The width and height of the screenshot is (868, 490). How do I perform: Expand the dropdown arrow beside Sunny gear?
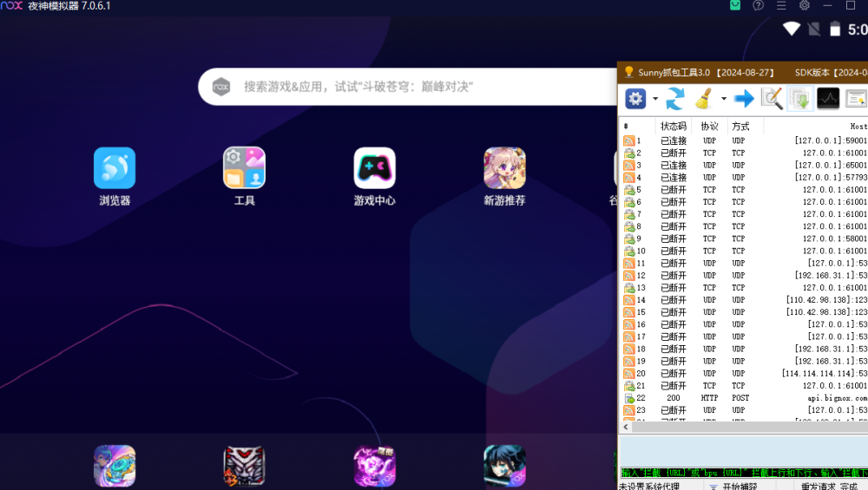tap(655, 99)
